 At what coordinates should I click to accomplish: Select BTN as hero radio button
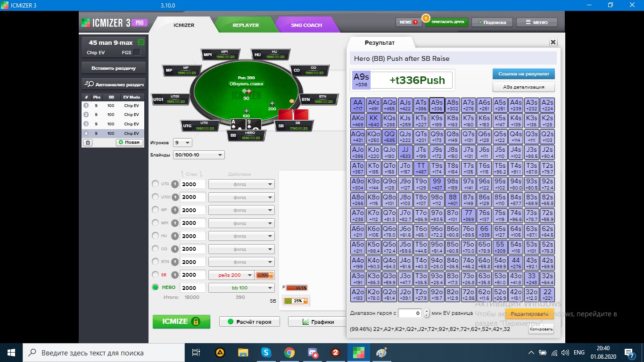[155, 262]
